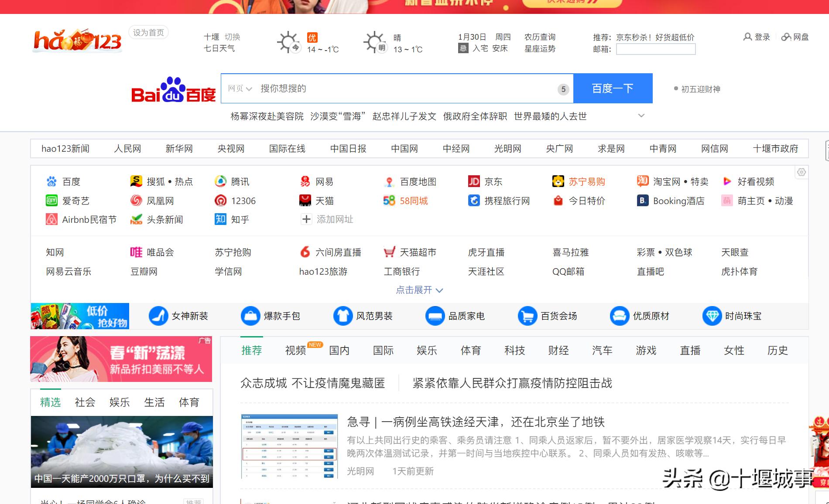Launch 12306 via its shortcut icon

click(x=220, y=201)
